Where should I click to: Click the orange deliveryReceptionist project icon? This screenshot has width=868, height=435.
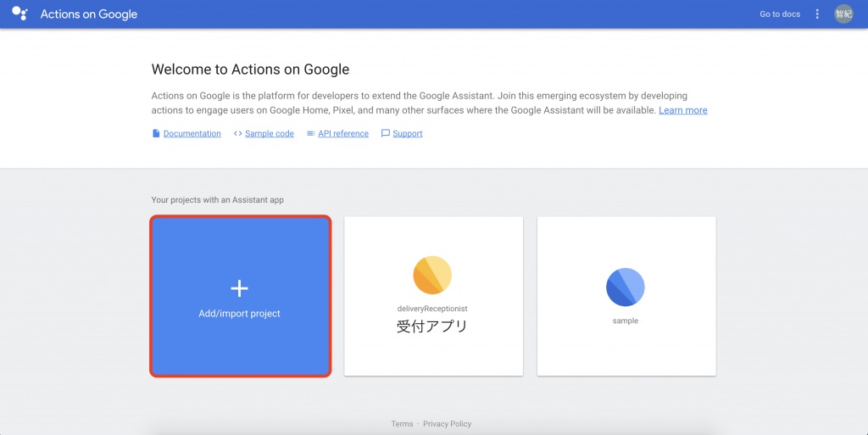tap(432, 275)
